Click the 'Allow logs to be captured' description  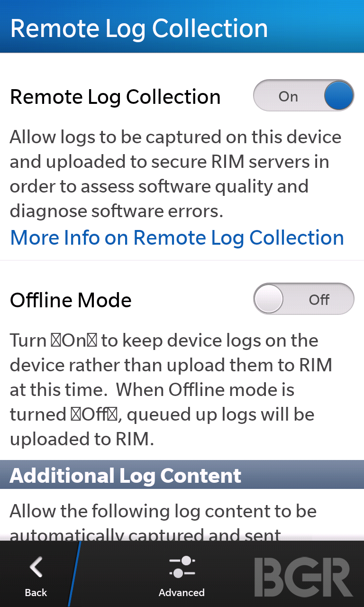(176, 174)
